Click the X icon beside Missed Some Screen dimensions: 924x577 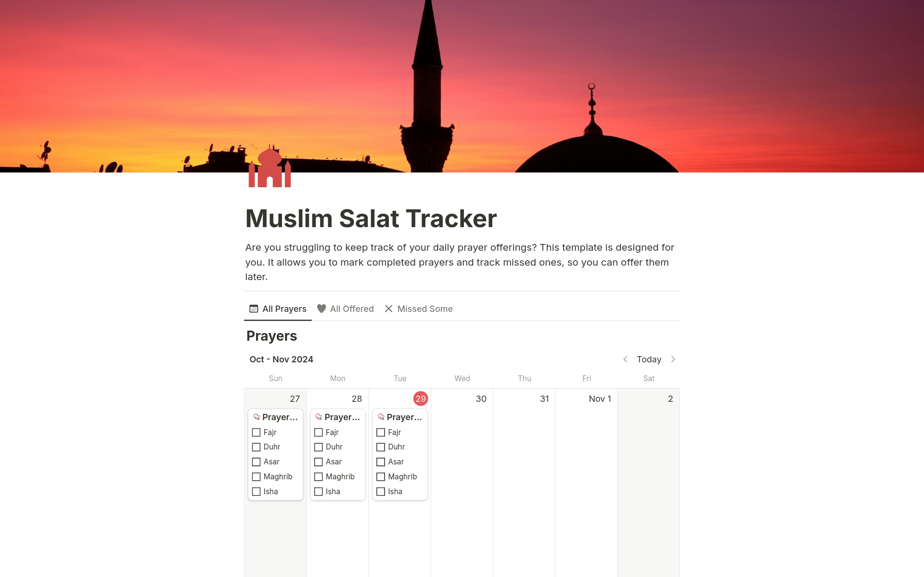click(x=389, y=308)
